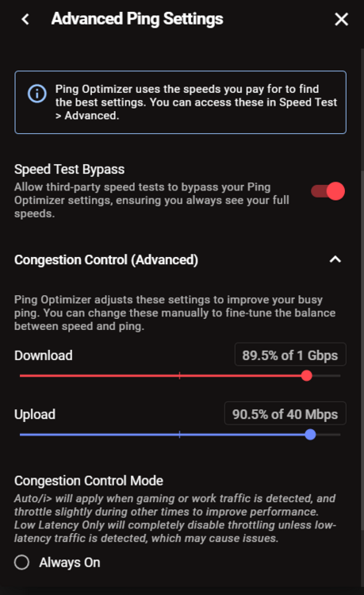Select the Always On radio button
The height and width of the screenshot is (595, 364).
[x=21, y=562]
